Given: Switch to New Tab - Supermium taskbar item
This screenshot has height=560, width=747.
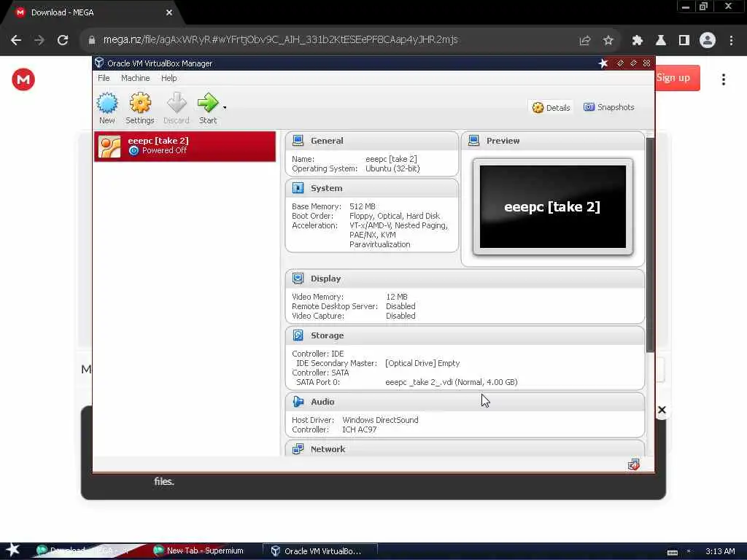Looking at the screenshot, I should [198, 551].
